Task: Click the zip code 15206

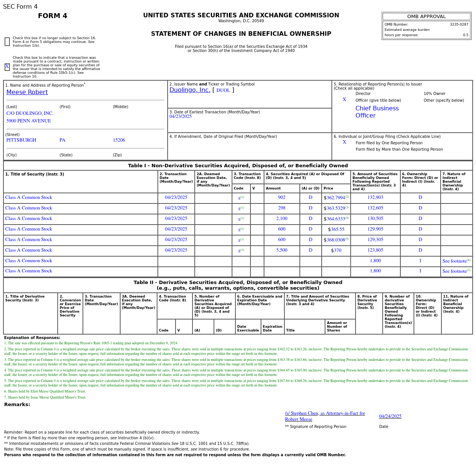Action: 119,140
